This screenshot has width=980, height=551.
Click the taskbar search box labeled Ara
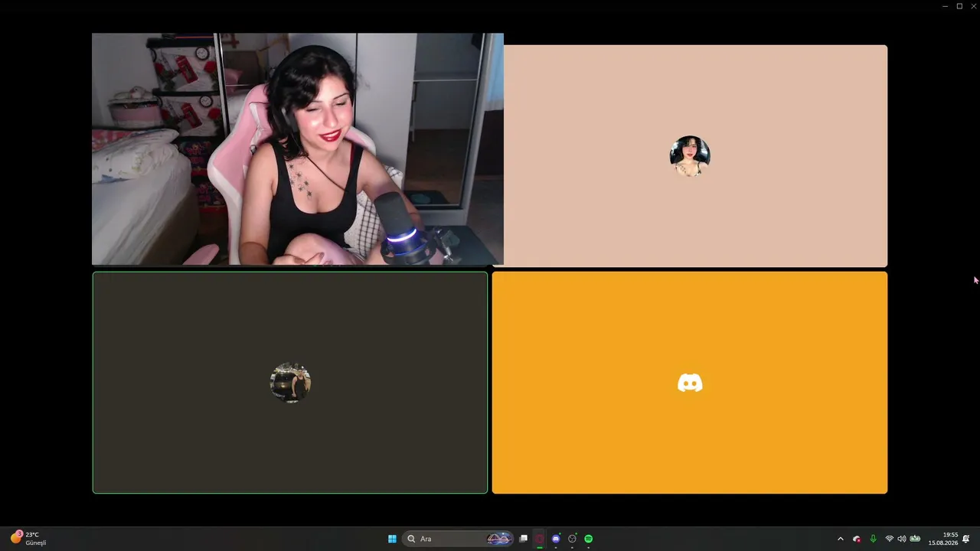[x=458, y=539]
